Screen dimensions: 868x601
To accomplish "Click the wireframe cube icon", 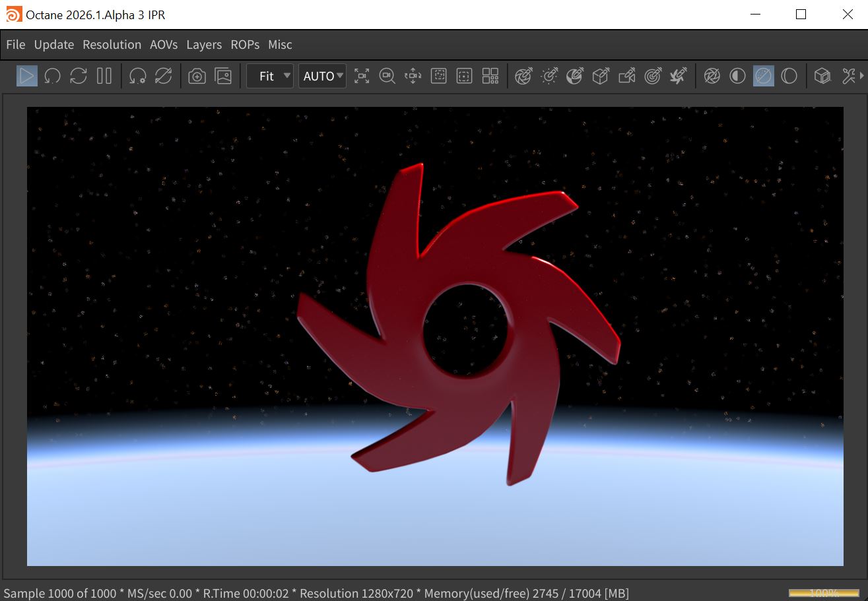I will tap(822, 77).
